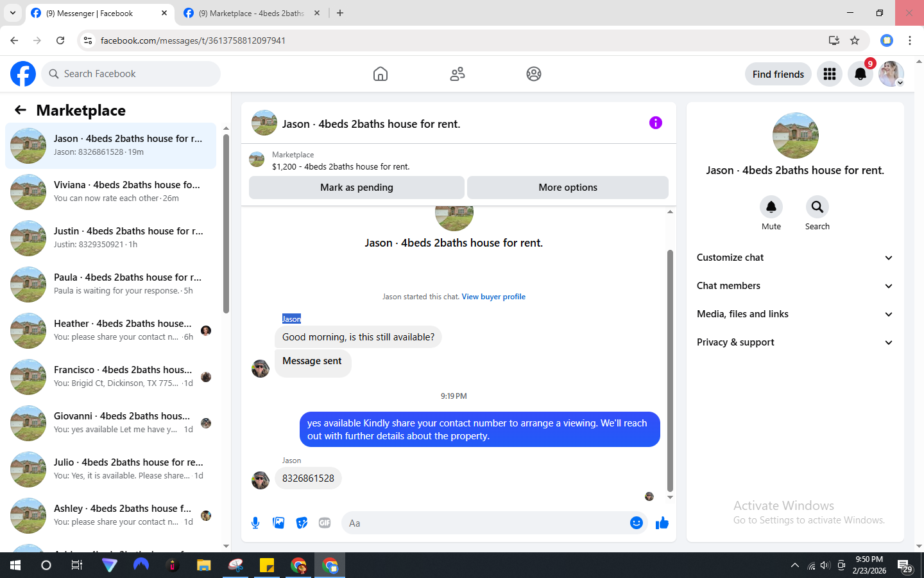Click the house thumbnail in the right panel
This screenshot has height=578, width=924.
pyautogui.click(x=796, y=136)
